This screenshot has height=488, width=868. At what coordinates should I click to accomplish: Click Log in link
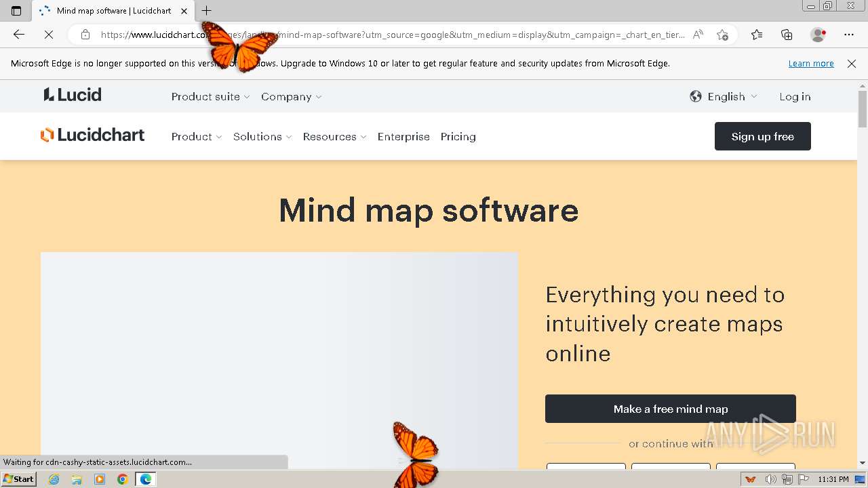pos(795,96)
